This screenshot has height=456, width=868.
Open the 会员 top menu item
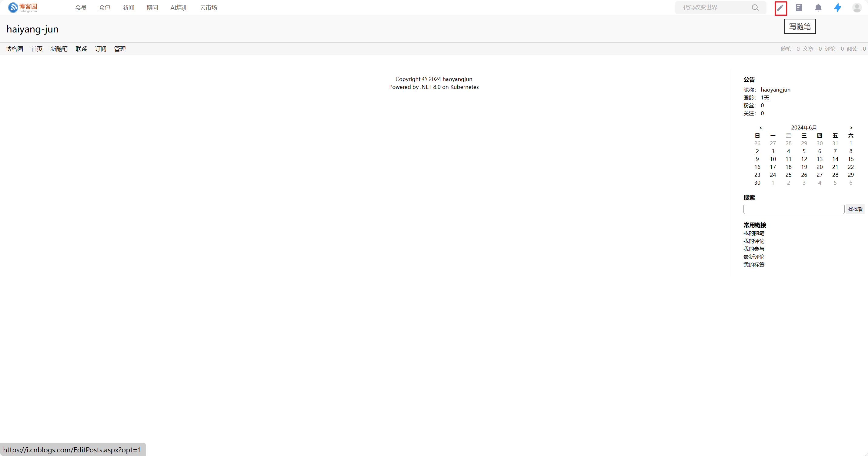pyautogui.click(x=81, y=8)
